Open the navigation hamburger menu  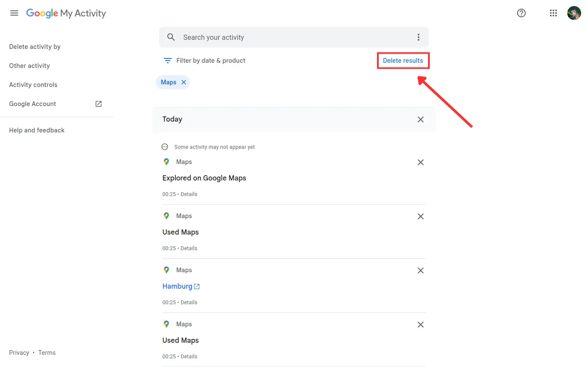click(x=14, y=13)
